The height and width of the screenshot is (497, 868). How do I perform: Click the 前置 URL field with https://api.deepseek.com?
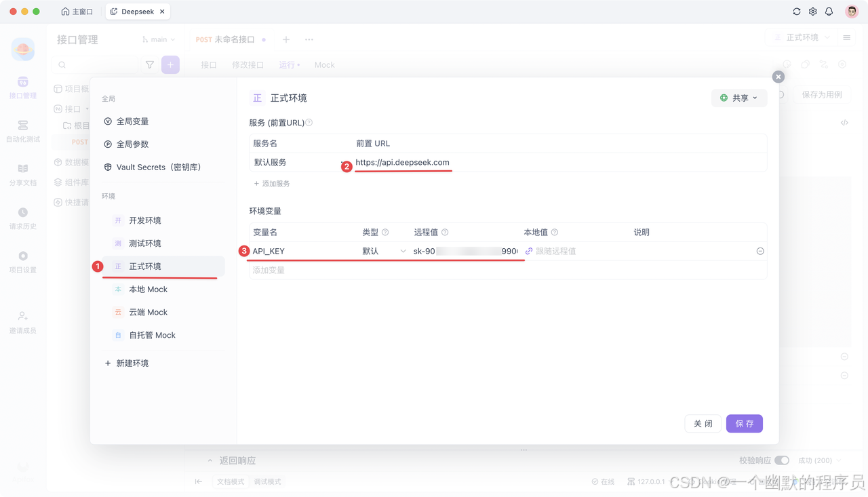point(559,163)
